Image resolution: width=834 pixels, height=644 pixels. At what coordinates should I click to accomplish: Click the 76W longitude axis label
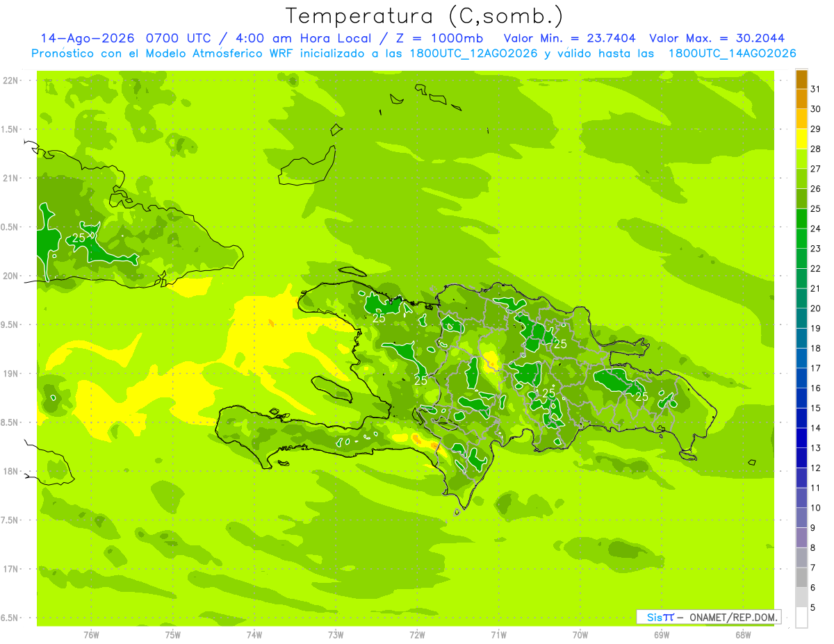coord(91,635)
